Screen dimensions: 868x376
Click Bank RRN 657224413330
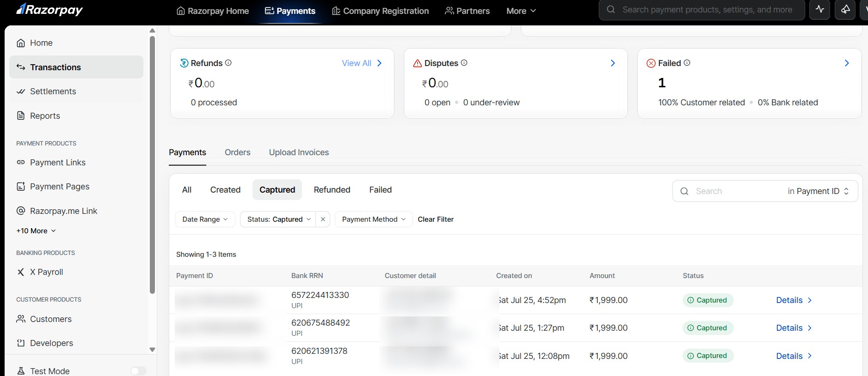pos(320,295)
